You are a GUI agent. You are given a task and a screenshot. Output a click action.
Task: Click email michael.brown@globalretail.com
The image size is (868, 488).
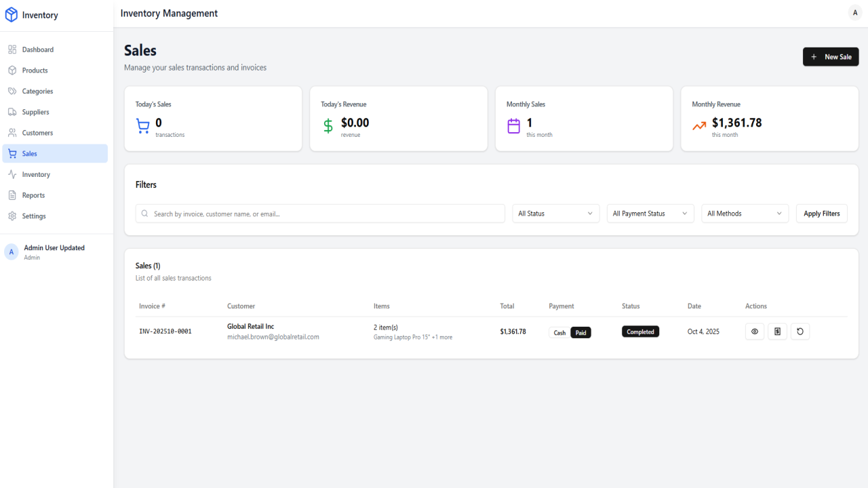[x=273, y=337]
